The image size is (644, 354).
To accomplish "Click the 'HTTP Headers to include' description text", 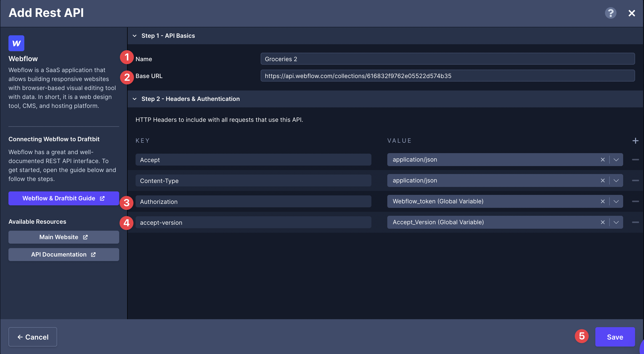I will point(219,120).
